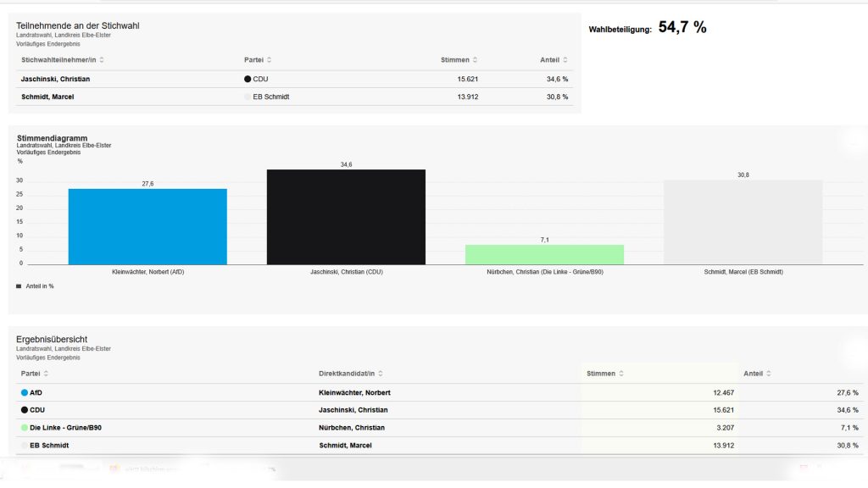The height and width of the screenshot is (488, 868).
Task: Select the black Jaschinski (CDU) chart bar
Action: [x=346, y=217]
